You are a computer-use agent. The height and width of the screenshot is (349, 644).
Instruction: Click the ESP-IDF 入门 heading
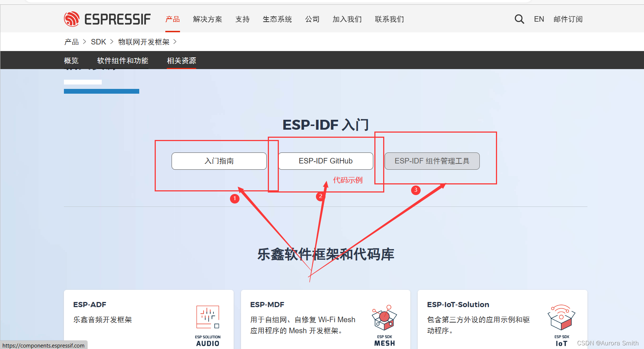pos(325,125)
